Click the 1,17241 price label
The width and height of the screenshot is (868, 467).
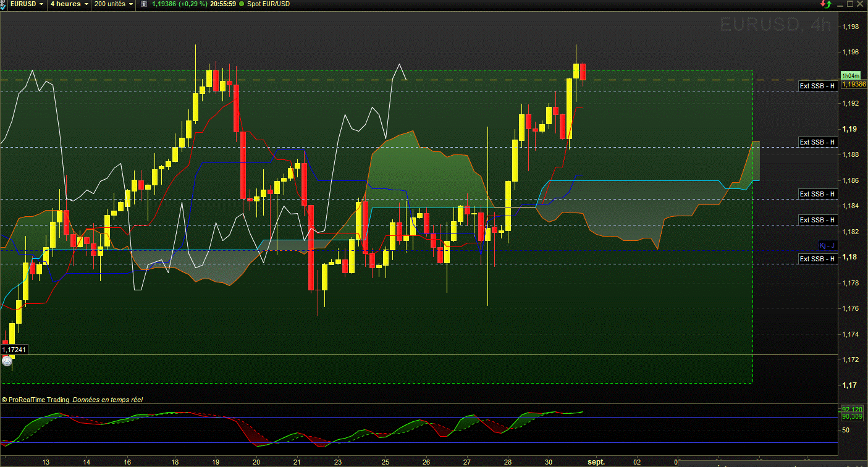click(x=14, y=350)
